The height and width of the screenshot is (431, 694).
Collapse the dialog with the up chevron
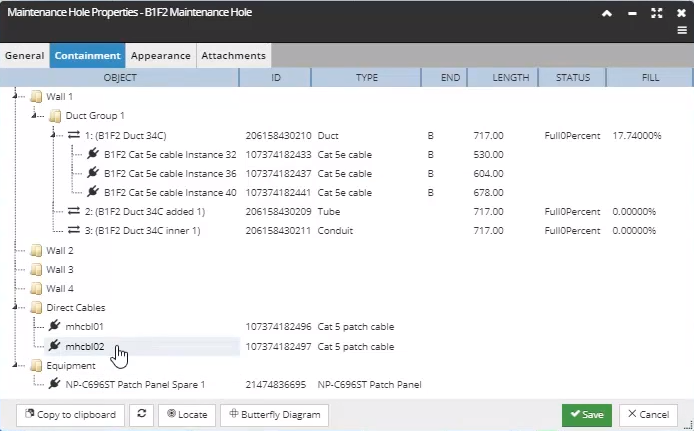607,13
